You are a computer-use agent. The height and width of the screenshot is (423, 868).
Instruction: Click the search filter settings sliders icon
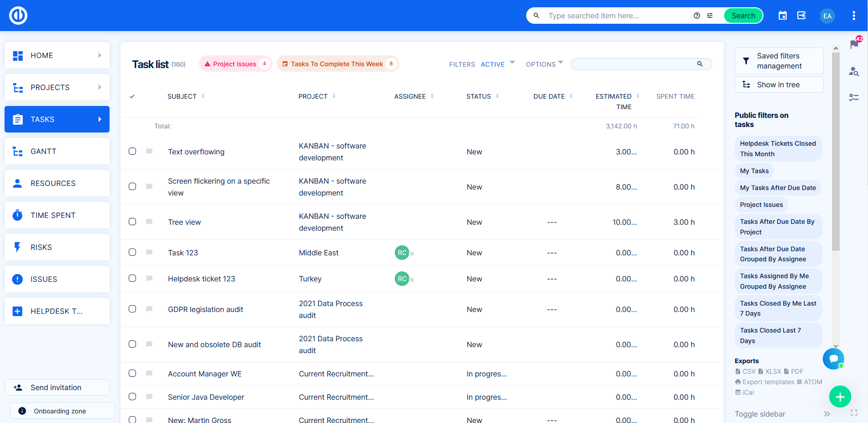coord(710,16)
